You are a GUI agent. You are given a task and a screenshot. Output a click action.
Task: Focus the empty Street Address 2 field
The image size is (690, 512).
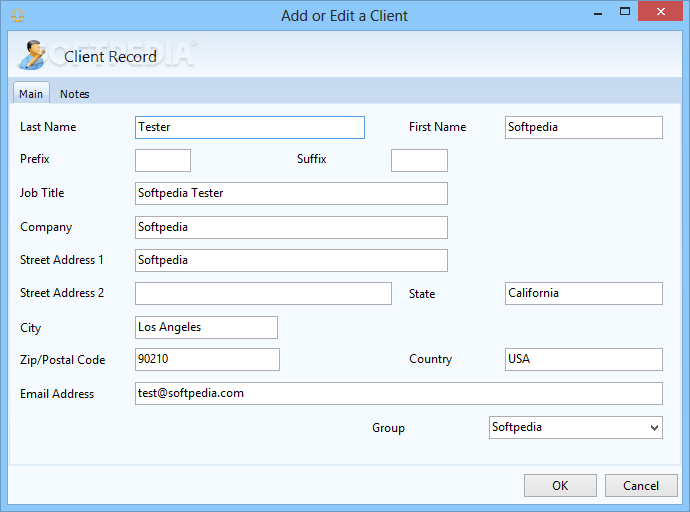click(x=263, y=293)
